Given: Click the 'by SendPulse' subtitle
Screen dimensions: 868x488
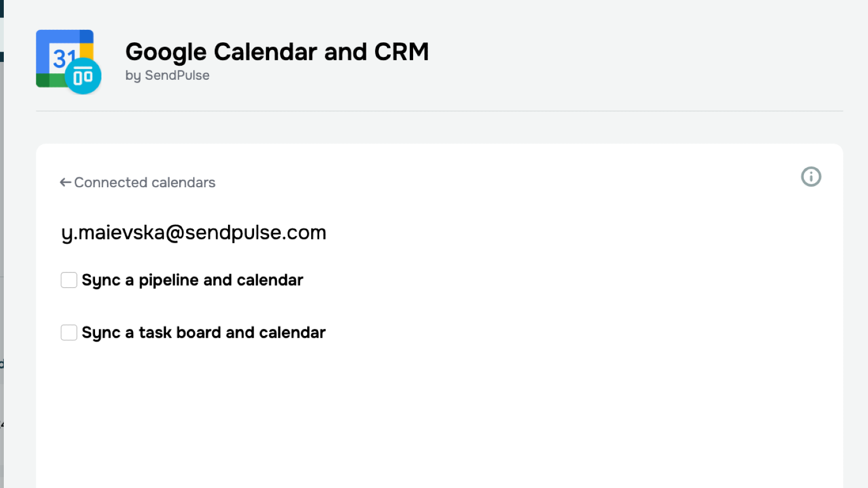Looking at the screenshot, I should tap(167, 75).
